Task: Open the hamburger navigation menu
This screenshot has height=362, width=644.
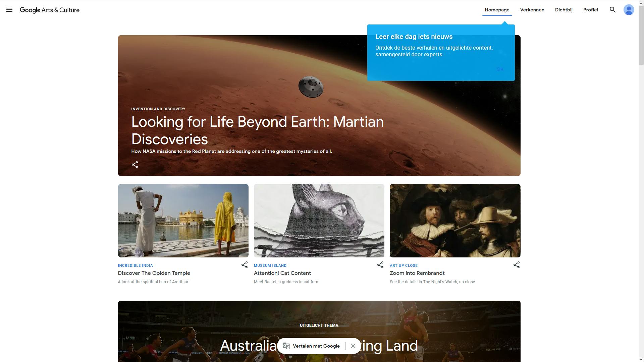Action: coord(10,10)
